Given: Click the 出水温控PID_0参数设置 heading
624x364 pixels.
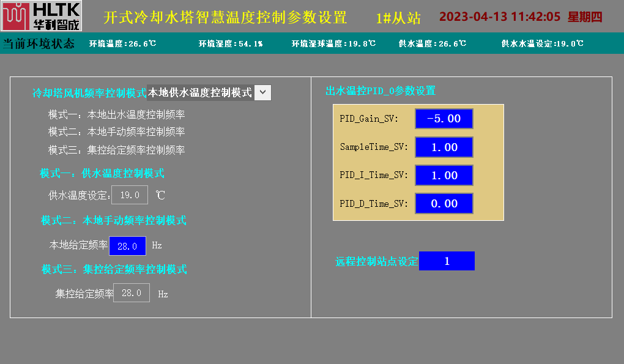Looking at the screenshot, I should point(381,91).
